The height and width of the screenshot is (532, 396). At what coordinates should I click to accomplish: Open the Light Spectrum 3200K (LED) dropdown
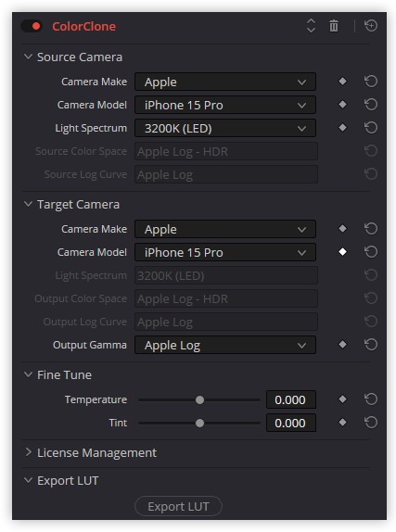coord(225,128)
